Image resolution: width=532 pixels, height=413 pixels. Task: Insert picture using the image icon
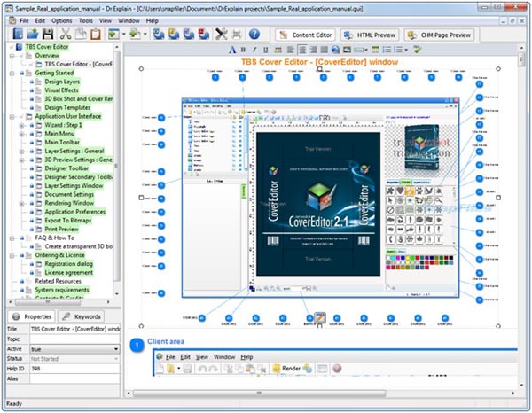347,50
